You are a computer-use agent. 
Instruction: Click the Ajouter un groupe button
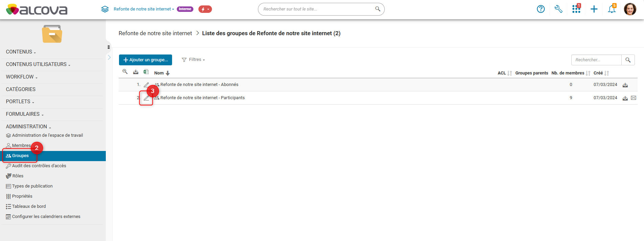145,60
